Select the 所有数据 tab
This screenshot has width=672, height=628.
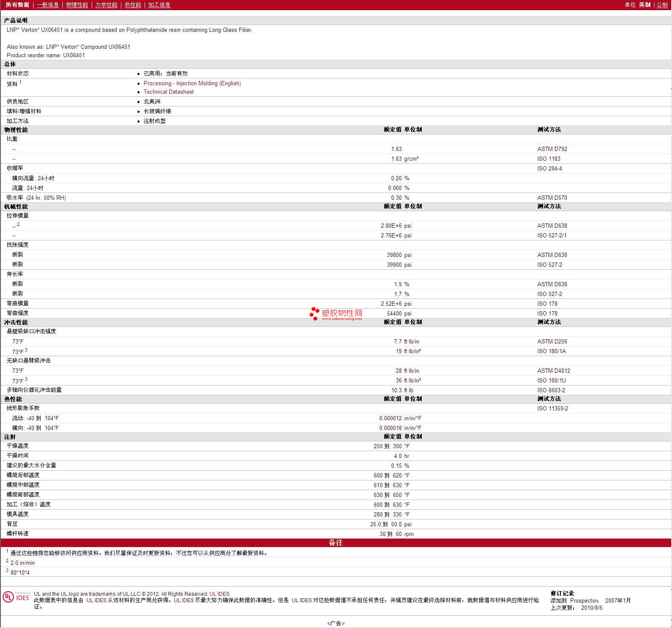coord(17,5)
